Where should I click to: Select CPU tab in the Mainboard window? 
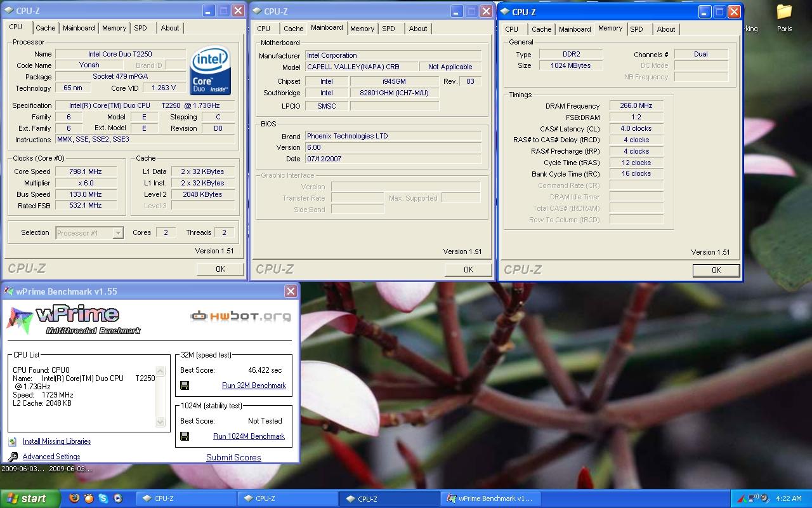(264, 29)
